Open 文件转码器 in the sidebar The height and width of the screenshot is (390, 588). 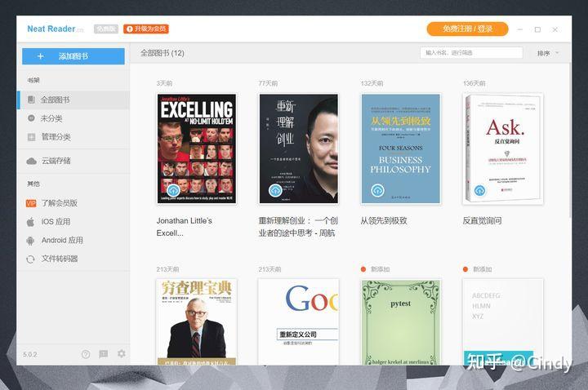tap(73, 259)
